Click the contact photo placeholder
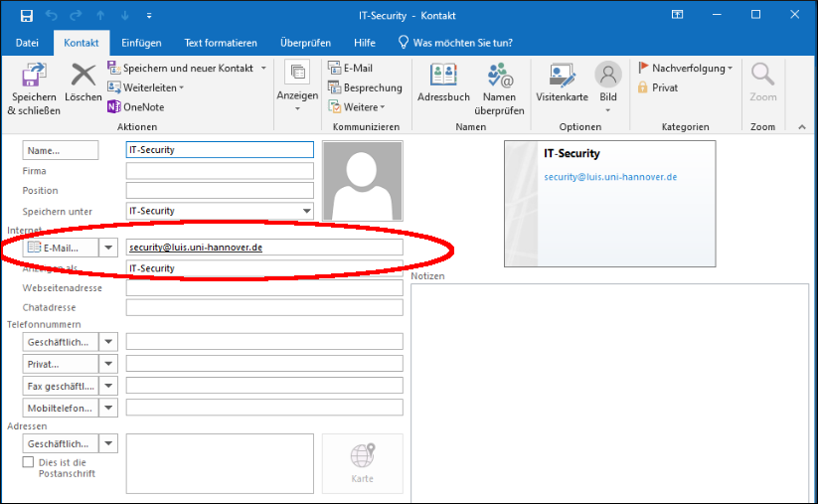 pyautogui.click(x=363, y=181)
